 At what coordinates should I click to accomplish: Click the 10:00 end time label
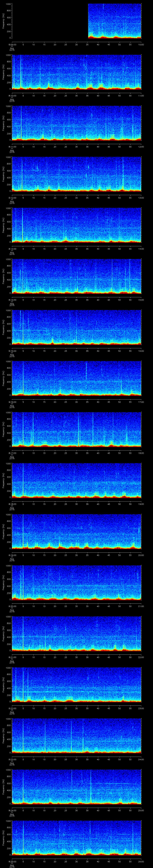(141, 44)
